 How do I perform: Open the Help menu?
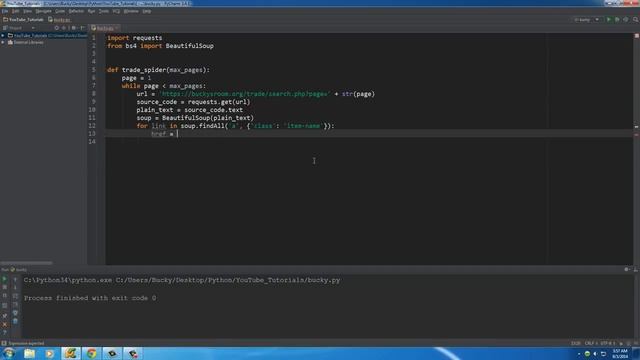147,11
